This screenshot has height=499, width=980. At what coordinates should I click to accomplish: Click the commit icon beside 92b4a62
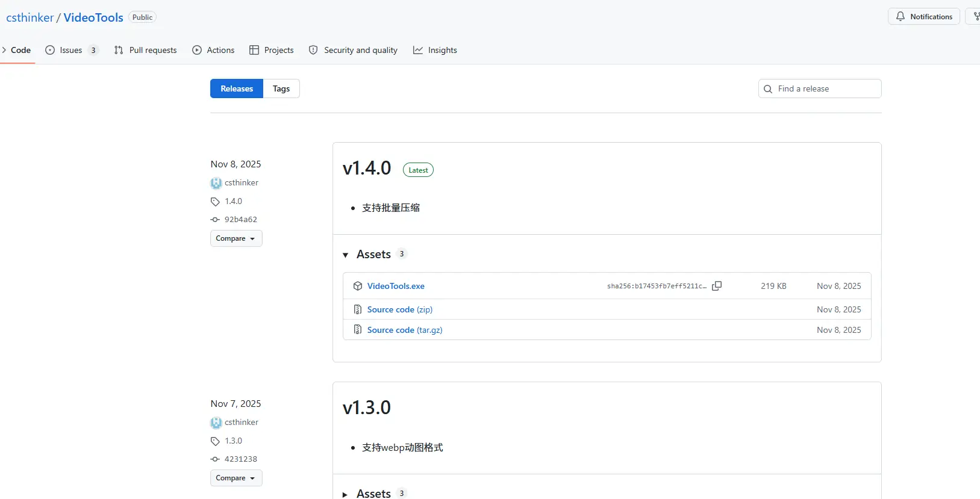coord(215,220)
